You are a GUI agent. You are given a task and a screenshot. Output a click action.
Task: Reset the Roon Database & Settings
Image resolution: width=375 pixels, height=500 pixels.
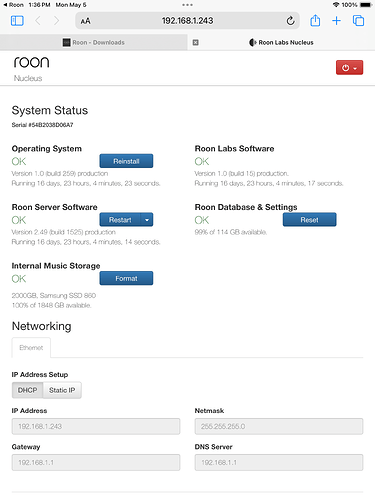[x=309, y=220]
